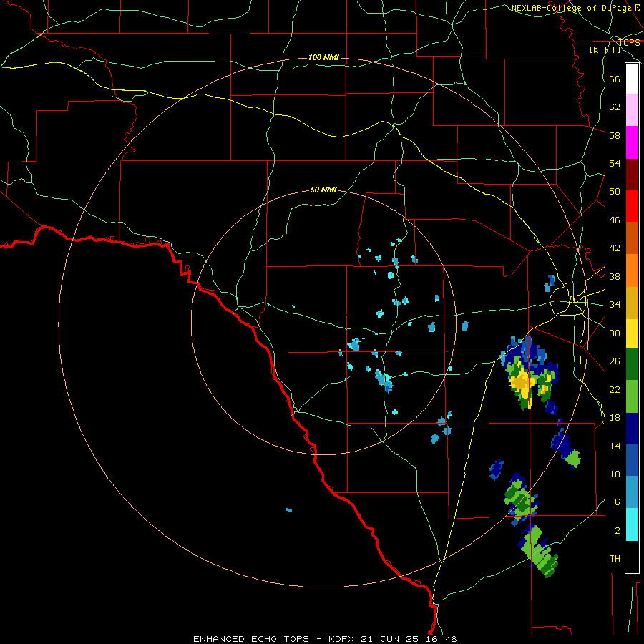Screen dimensions: 644x644
Task: Click the '50 NMI' range ring label
Action: click(323, 190)
